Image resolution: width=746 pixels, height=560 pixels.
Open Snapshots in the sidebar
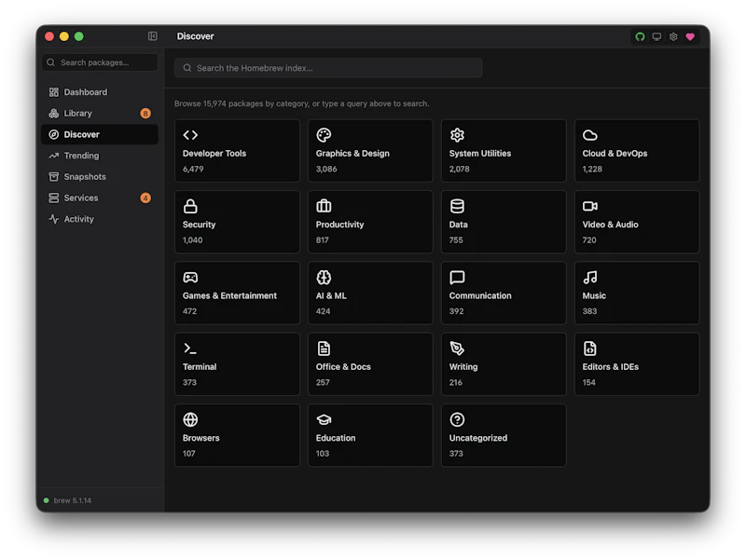(100, 177)
